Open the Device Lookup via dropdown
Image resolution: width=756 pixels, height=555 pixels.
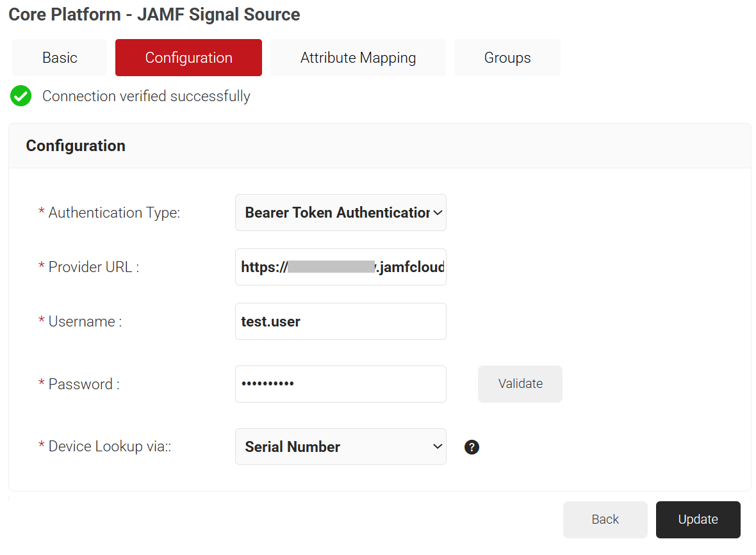[340, 447]
